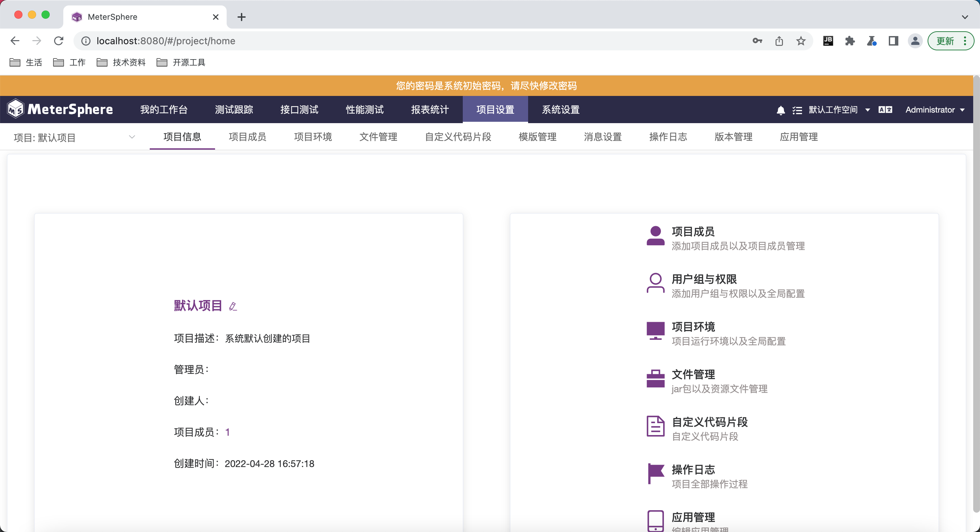Viewport: 980px width, 532px height.
Task: Click the MeterSphere logo
Action: pyautogui.click(x=60, y=110)
